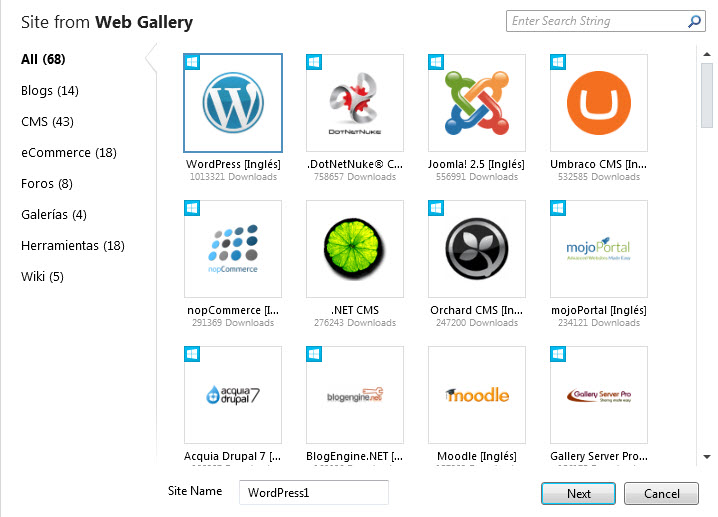Show All (68) applications category
The width and height of the screenshot is (718, 517).
click(x=43, y=60)
